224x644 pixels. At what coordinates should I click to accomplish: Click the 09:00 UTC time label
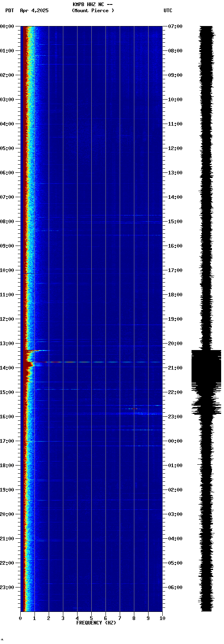click(x=175, y=75)
